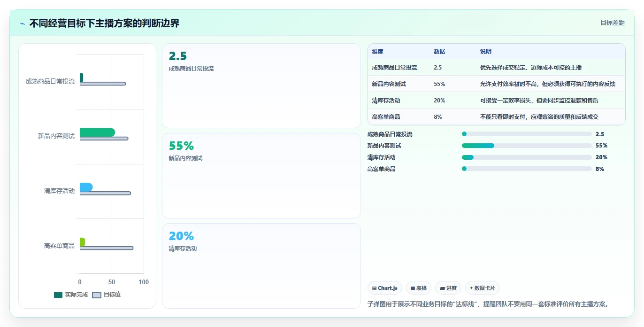Click the lightning icon beside the title
This screenshot has height=327, width=644.
click(23, 23)
